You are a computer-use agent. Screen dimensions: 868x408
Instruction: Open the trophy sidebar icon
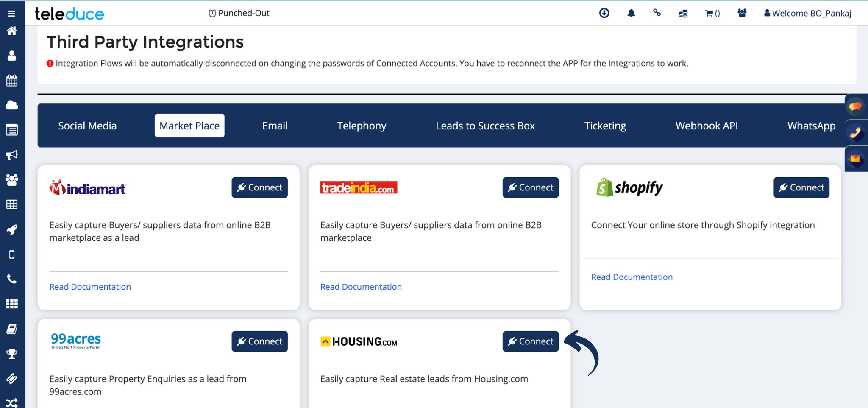point(12,353)
